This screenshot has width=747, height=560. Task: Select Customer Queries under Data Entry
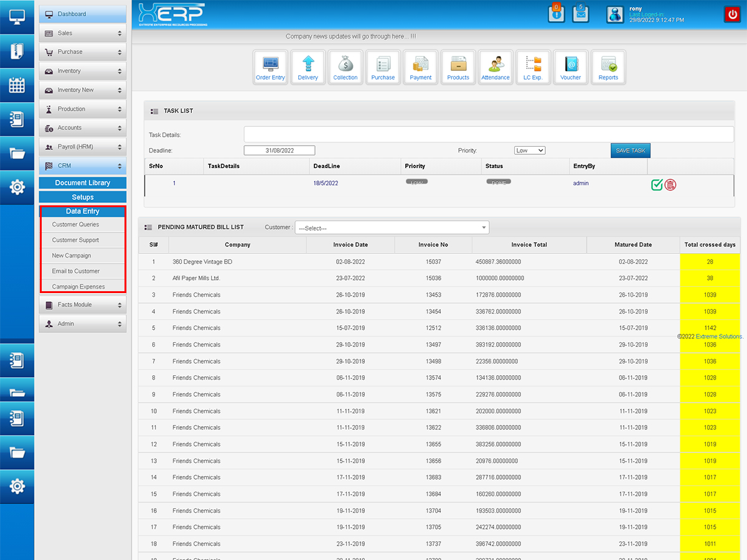[76, 225]
